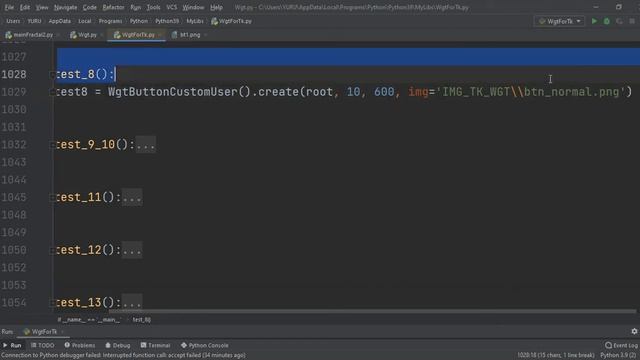Click the MyLibs breadcrumb

click(x=195, y=21)
